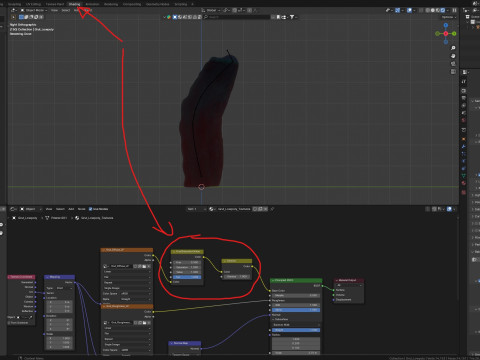Screen dimensions: 480x360
Task: Toggle the camera view icon
Action: click(453, 63)
